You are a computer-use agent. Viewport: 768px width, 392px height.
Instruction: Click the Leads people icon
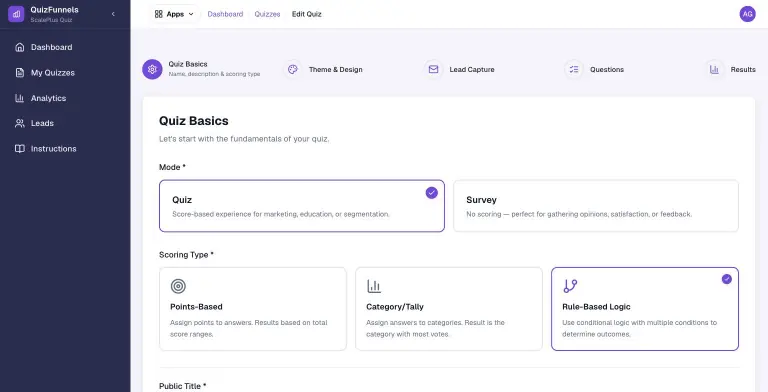pyautogui.click(x=20, y=123)
